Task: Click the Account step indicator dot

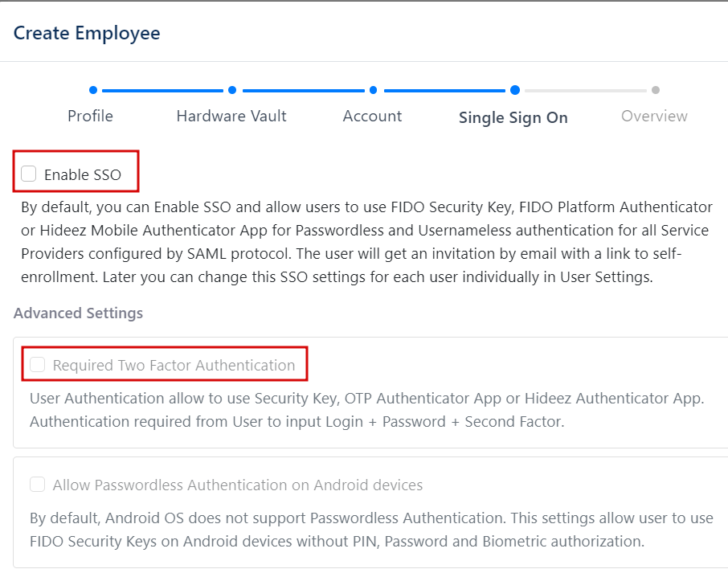Action: 372,90
